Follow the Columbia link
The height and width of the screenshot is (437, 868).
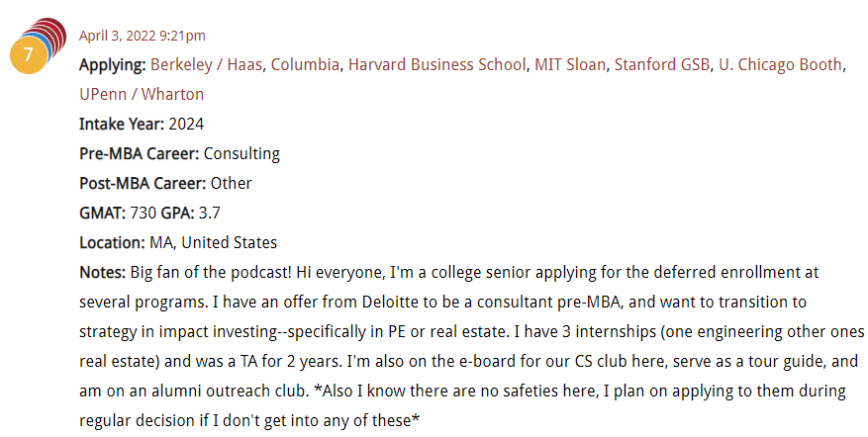point(306,65)
